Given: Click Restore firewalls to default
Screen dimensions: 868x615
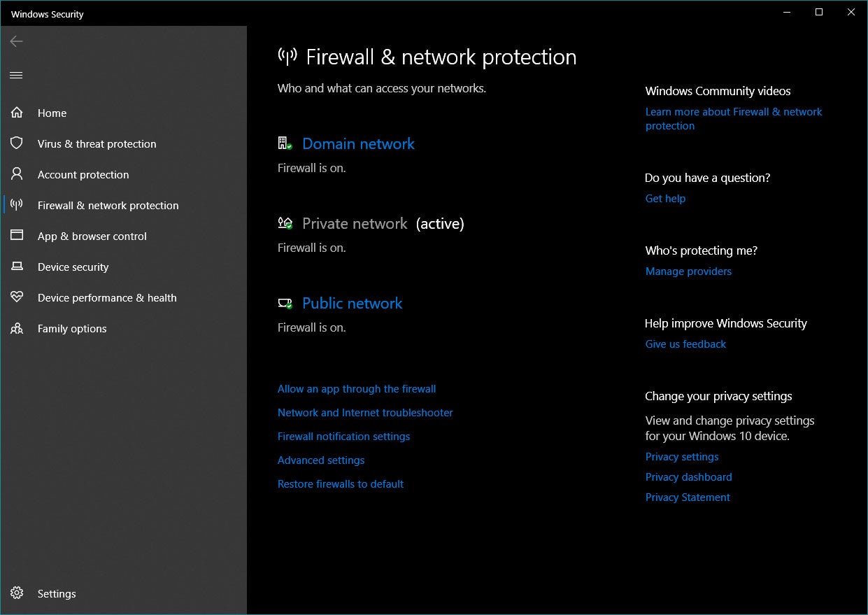Looking at the screenshot, I should pos(341,484).
